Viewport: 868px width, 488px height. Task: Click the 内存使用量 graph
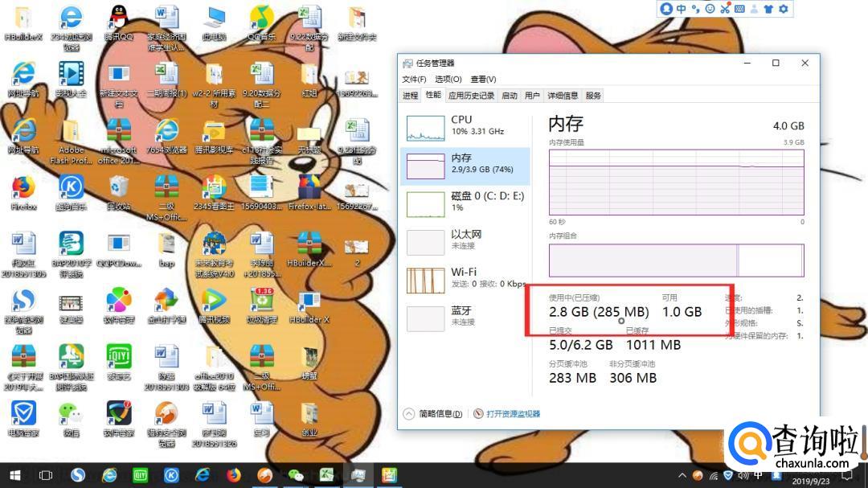pos(676,182)
